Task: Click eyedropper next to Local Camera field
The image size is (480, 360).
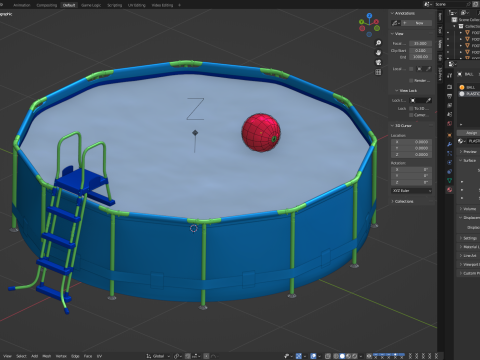Action: pos(428,69)
